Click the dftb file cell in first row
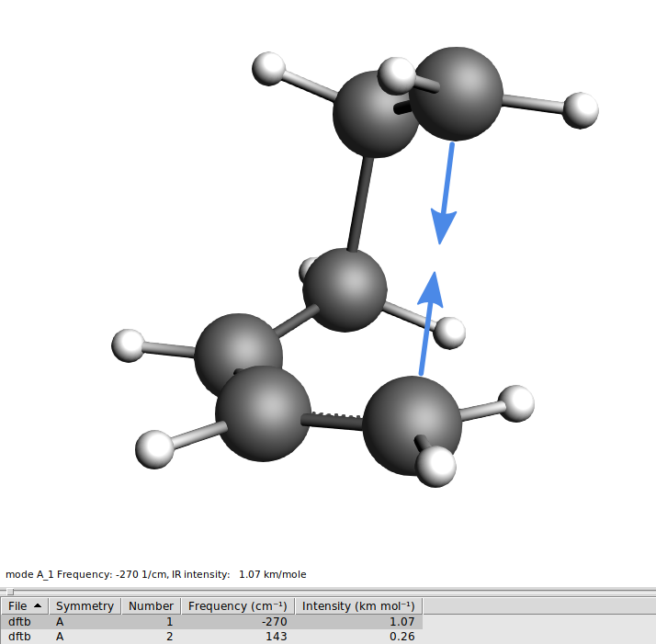 click(x=25, y=622)
